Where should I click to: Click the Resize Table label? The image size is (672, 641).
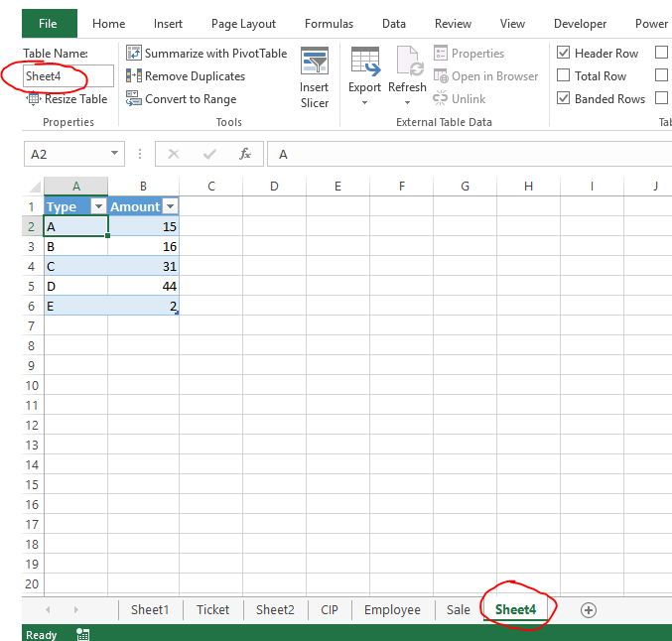(x=75, y=99)
